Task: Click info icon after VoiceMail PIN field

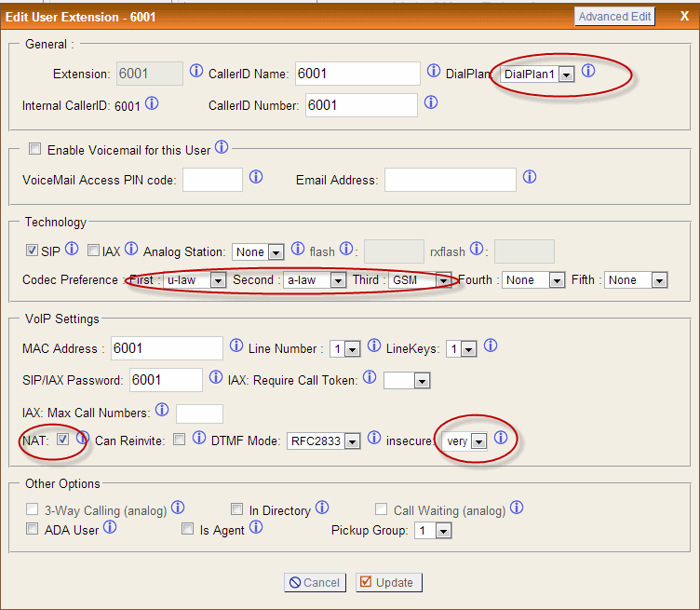Action: click(256, 177)
